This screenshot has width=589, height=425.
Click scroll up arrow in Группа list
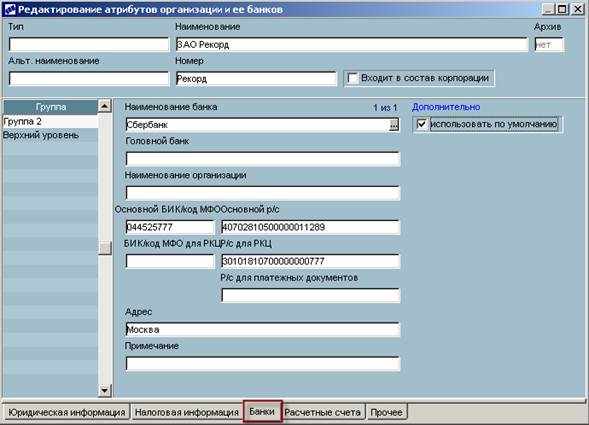pyautogui.click(x=104, y=106)
